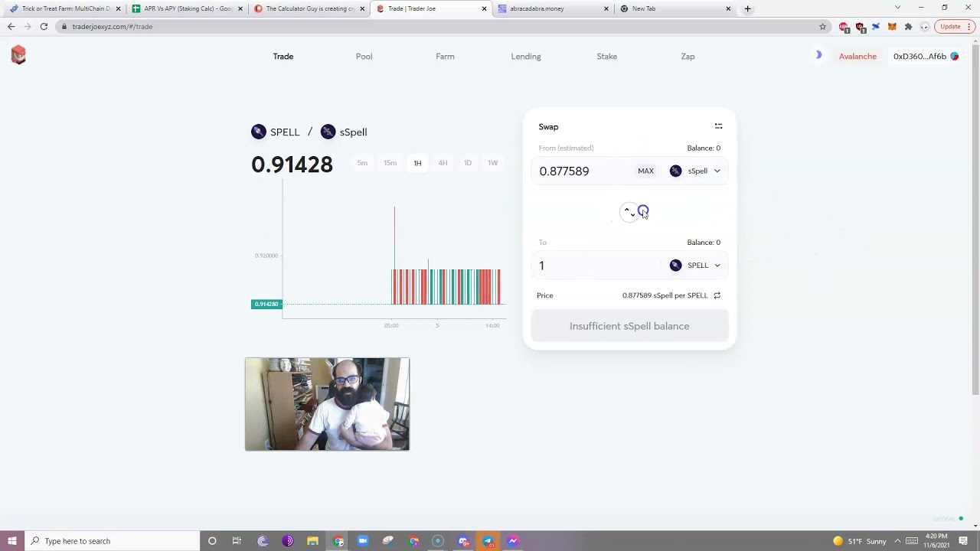The height and width of the screenshot is (551, 980).
Task: Go to the Stake page
Action: click(607, 56)
